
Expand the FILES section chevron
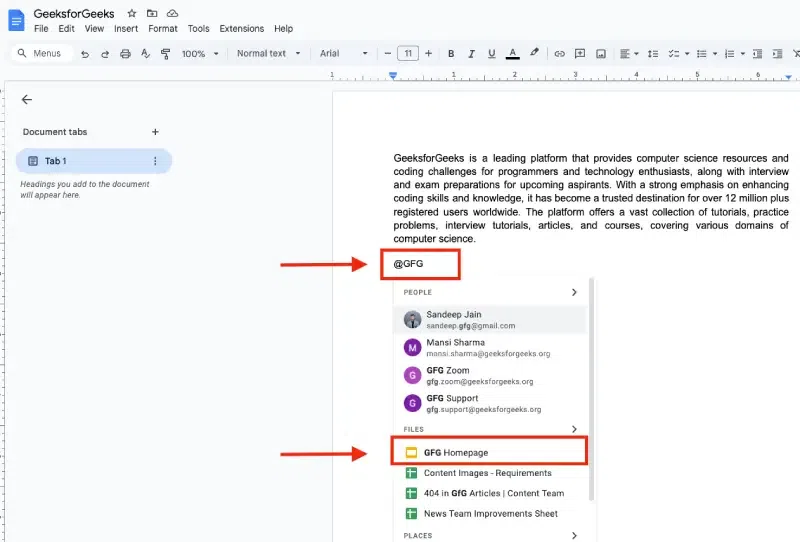tap(574, 429)
